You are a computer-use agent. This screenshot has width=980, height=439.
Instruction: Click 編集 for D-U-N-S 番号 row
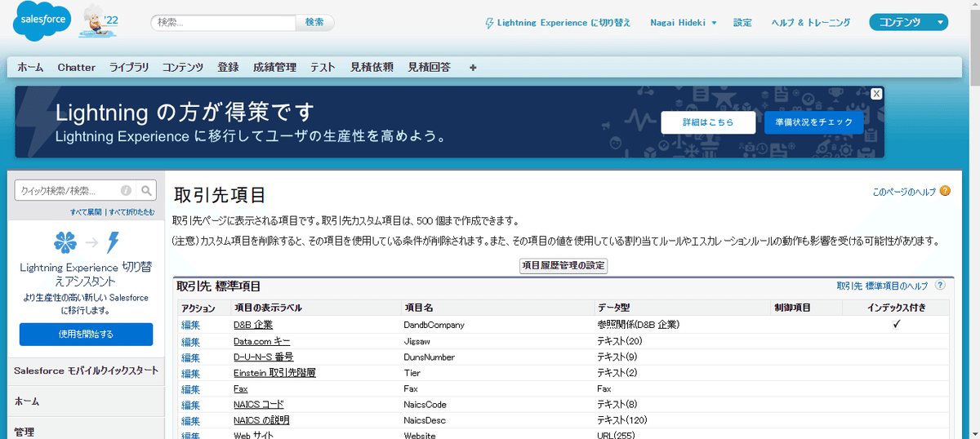[x=190, y=357]
